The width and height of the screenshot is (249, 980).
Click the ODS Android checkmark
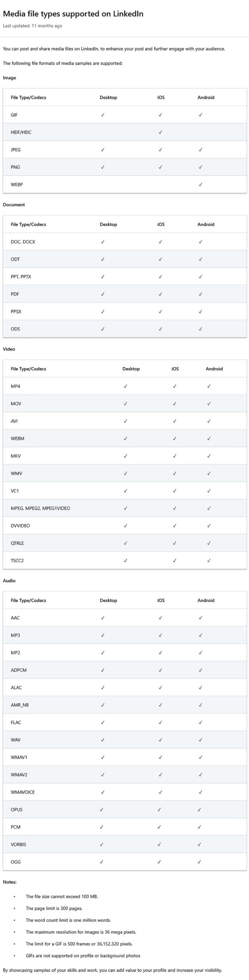(200, 329)
